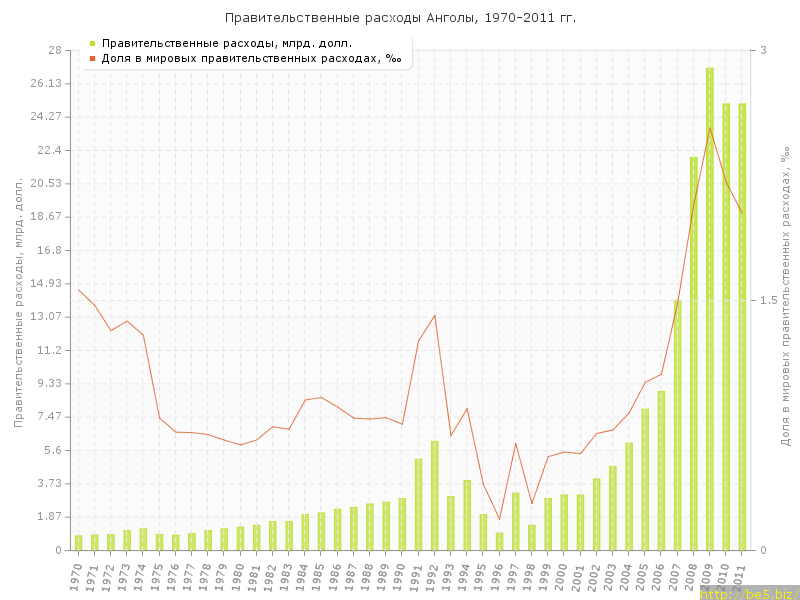800x600 pixels.
Task: Select the tallest green bar for 2009
Action: 710,308
